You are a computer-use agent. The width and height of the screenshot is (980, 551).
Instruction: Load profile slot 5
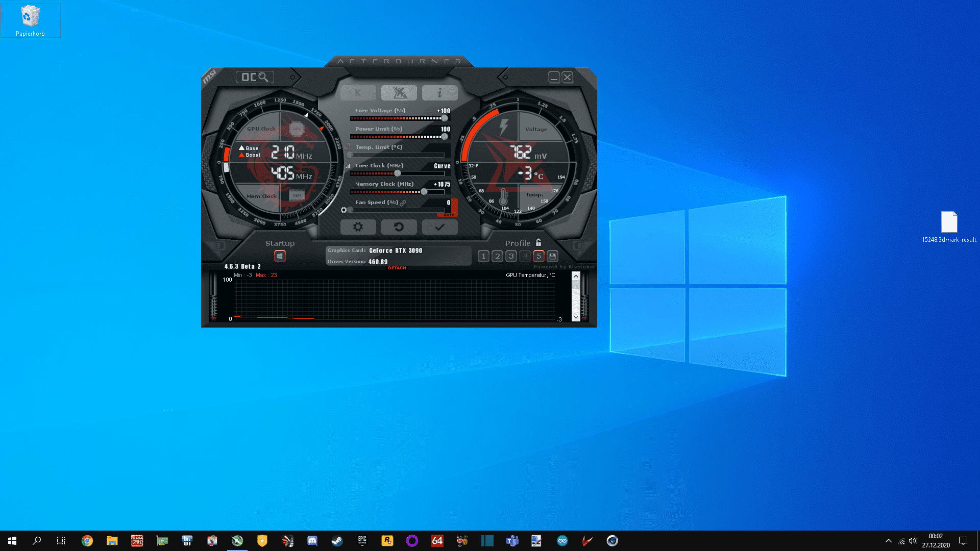[538, 256]
